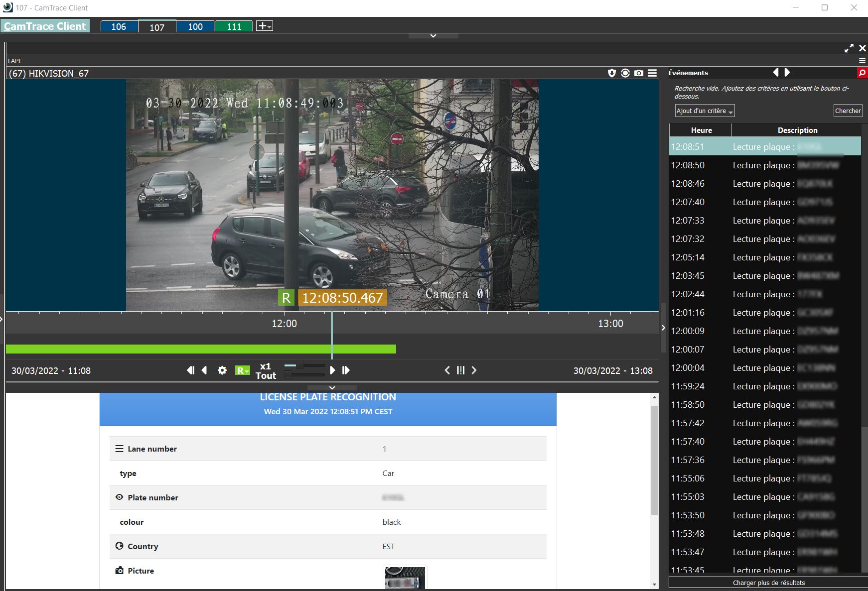Click 'Charger plus de résultats' button
This screenshot has width=868, height=591.
tap(768, 583)
